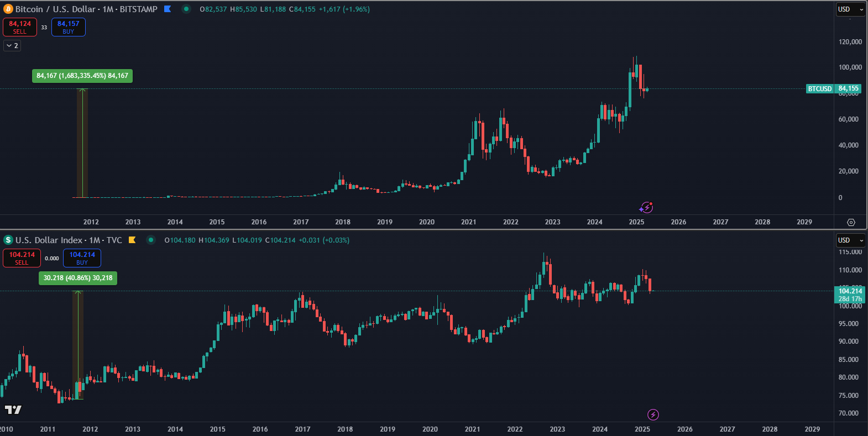
Task: Click 2015 on the Dollar Index time axis
Action: (x=218, y=429)
